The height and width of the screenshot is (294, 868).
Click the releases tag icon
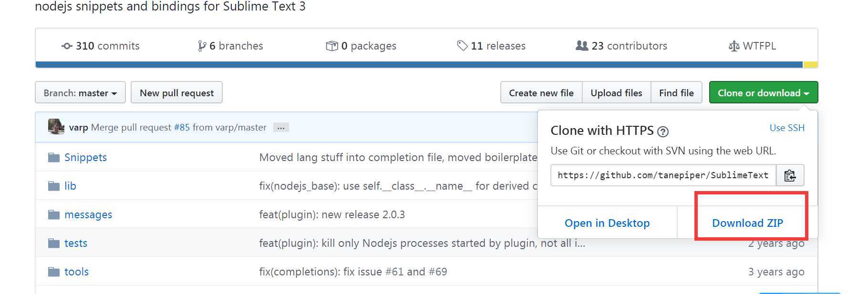coord(462,46)
